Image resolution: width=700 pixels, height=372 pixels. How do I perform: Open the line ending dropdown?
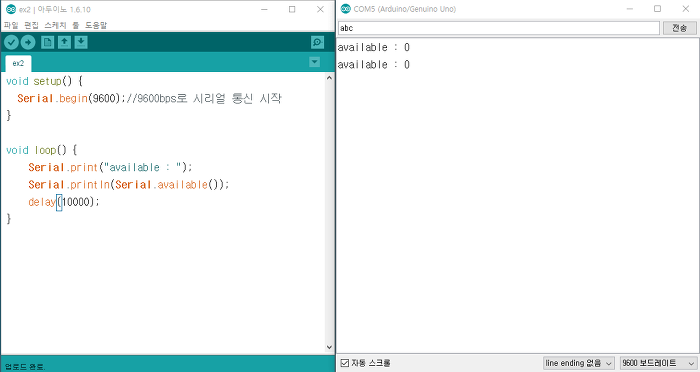(x=579, y=363)
